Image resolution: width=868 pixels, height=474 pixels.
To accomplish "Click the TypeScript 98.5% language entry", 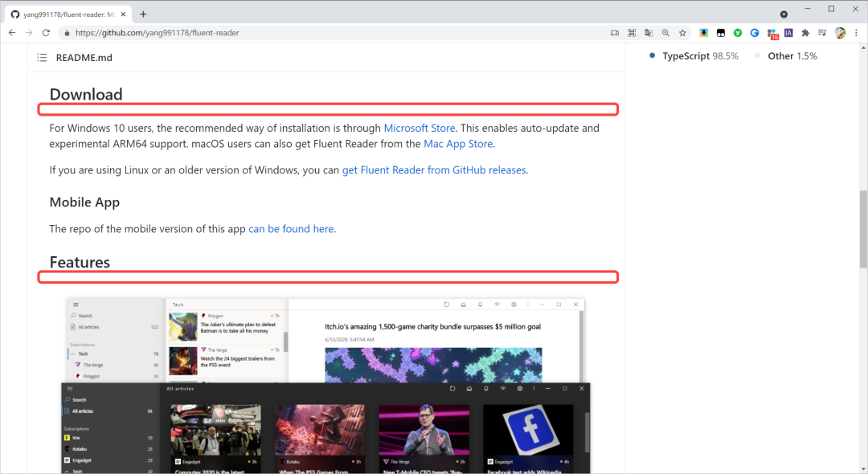I will coord(694,56).
